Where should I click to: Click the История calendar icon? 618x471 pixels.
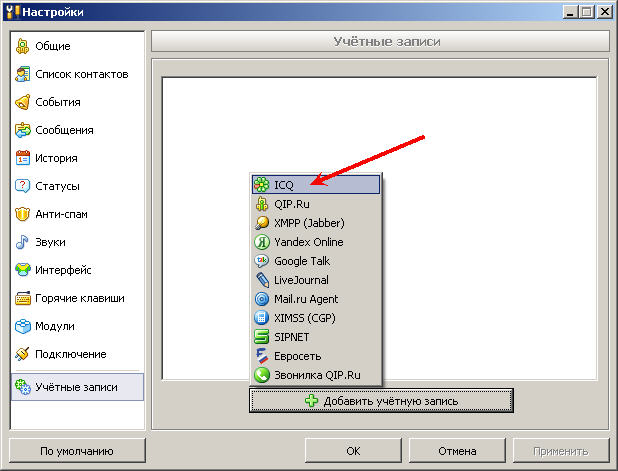coord(22,158)
